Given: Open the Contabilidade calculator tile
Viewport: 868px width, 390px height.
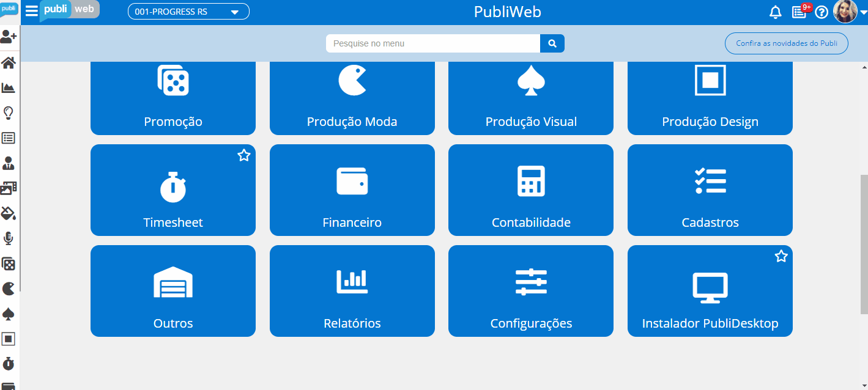Looking at the screenshot, I should click(x=531, y=190).
